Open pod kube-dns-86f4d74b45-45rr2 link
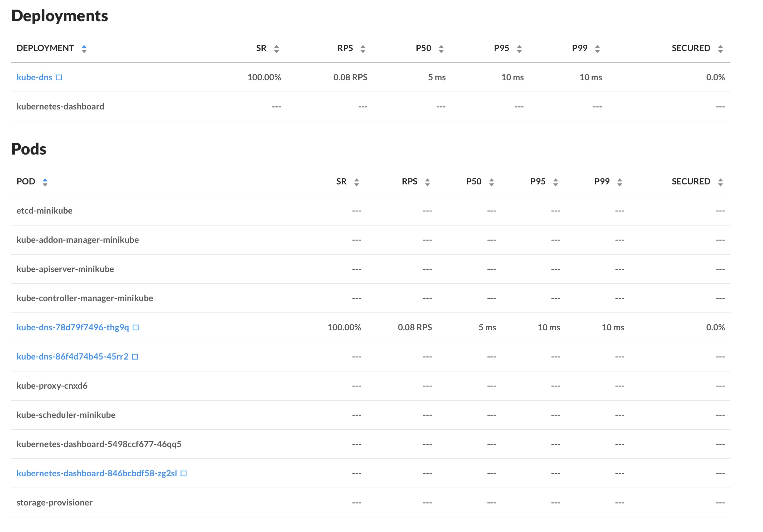 pos(72,357)
